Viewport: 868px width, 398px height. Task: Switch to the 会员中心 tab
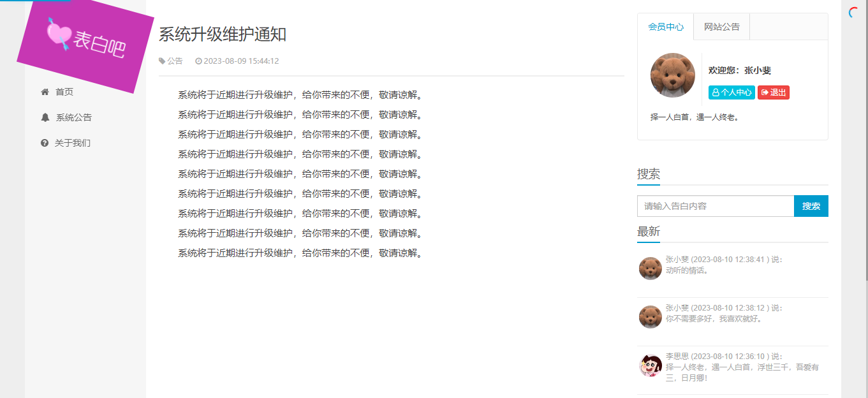(x=666, y=27)
